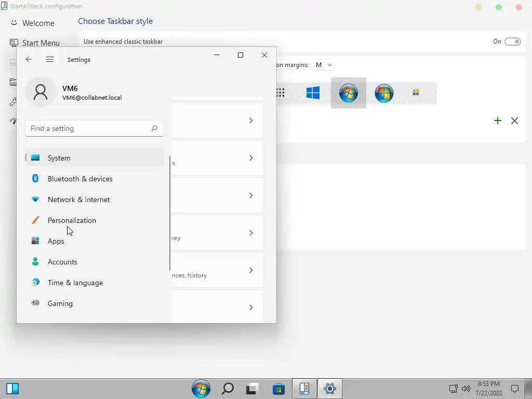Open Task View on the taskbar
The image size is (532, 399).
[252, 389]
